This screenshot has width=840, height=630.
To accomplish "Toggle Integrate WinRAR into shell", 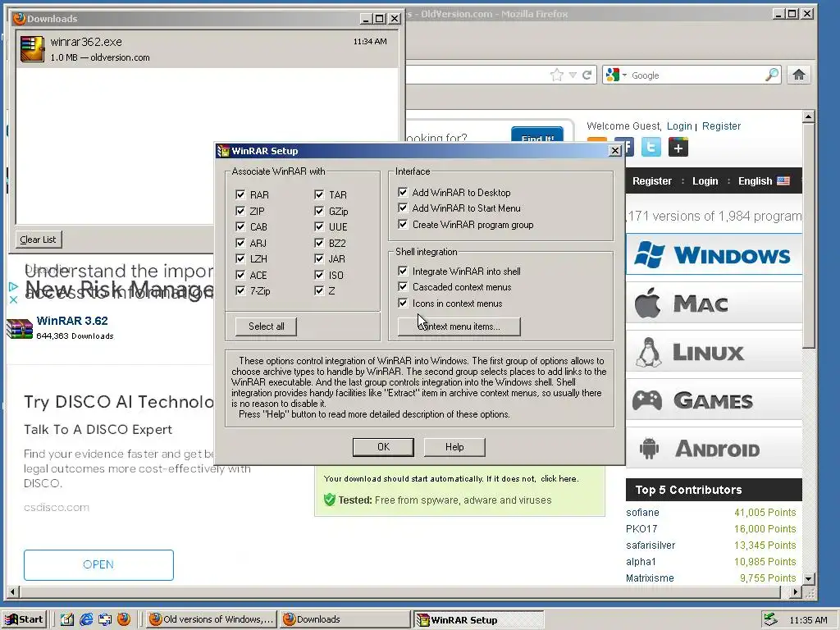I will [403, 271].
